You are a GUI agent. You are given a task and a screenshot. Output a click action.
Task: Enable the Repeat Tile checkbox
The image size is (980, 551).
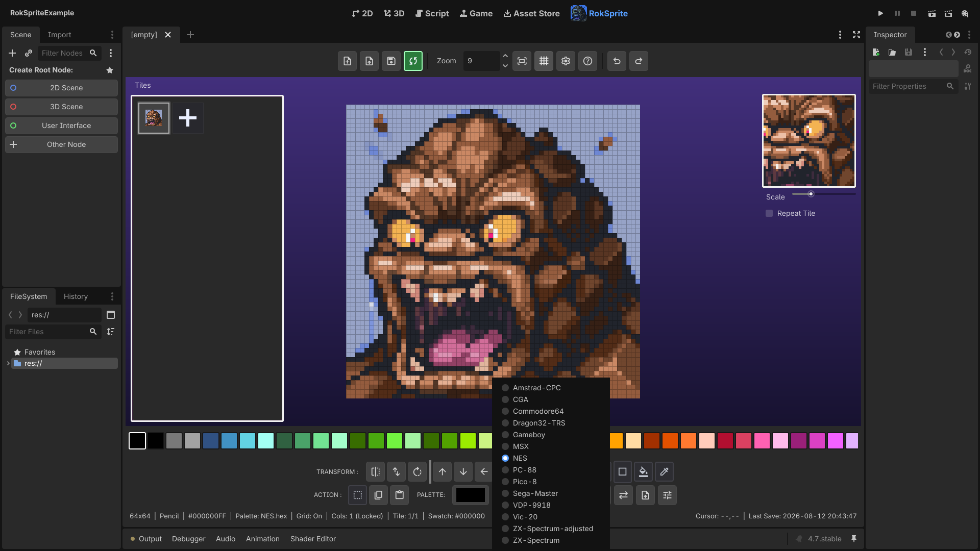(x=769, y=213)
